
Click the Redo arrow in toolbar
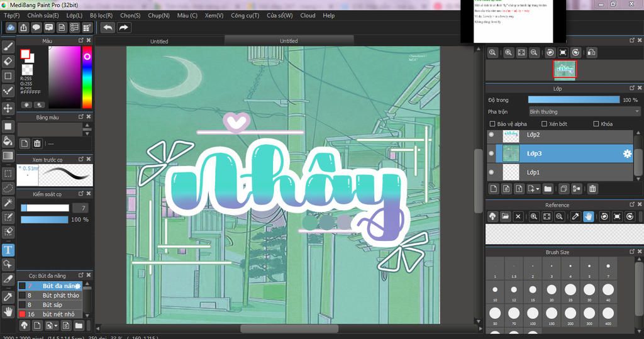click(x=123, y=28)
